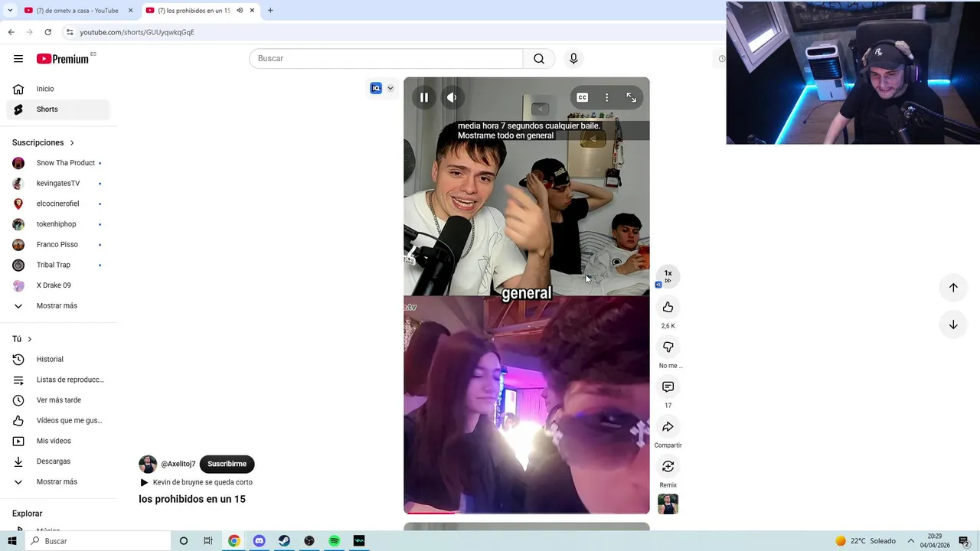Share the Short via Compartir
This screenshot has width=980, height=551.
[668, 426]
